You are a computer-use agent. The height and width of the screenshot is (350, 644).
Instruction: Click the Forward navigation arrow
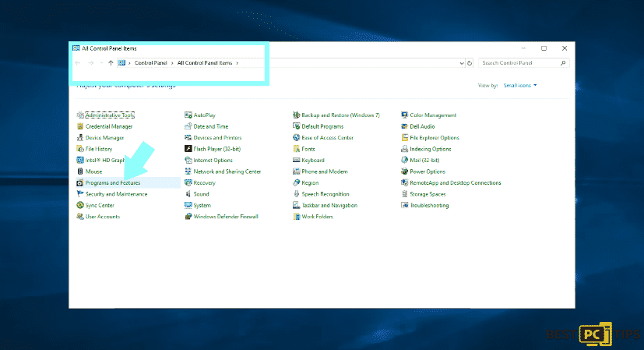[91, 63]
